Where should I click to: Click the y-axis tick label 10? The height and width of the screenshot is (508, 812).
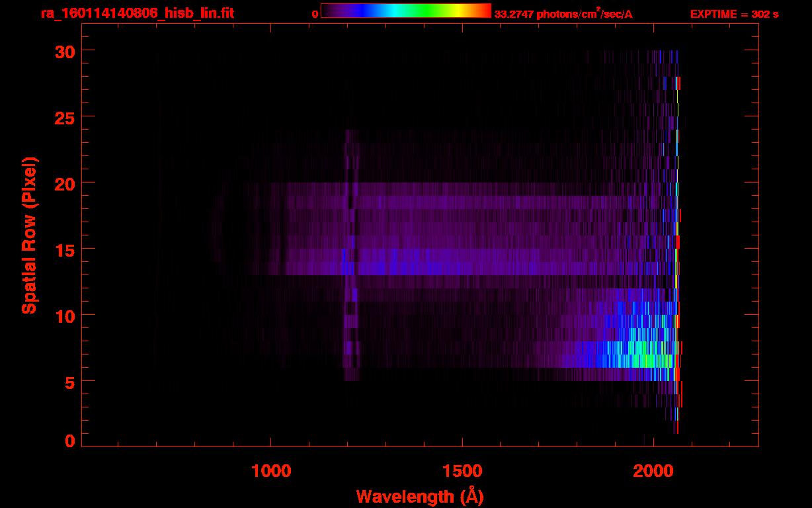tap(63, 316)
